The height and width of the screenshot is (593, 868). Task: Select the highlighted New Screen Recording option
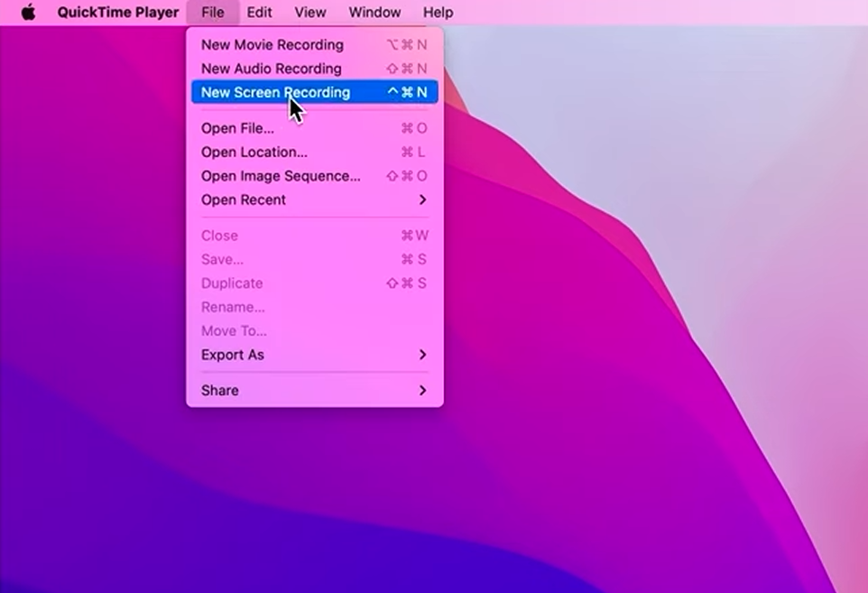pyautogui.click(x=275, y=92)
